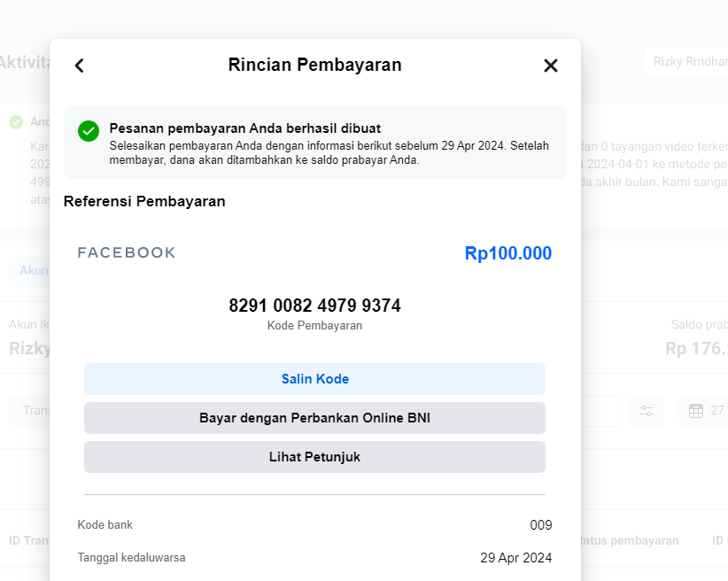Open the filter sliders icon
The width and height of the screenshot is (728, 581).
(647, 410)
